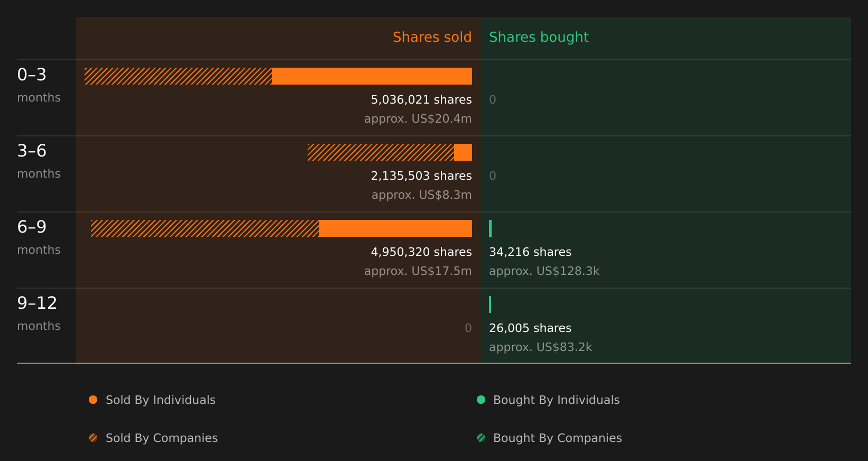Select the hatched company-sold bar for 0–3 months
The height and width of the screenshot is (461, 868).
point(179,76)
